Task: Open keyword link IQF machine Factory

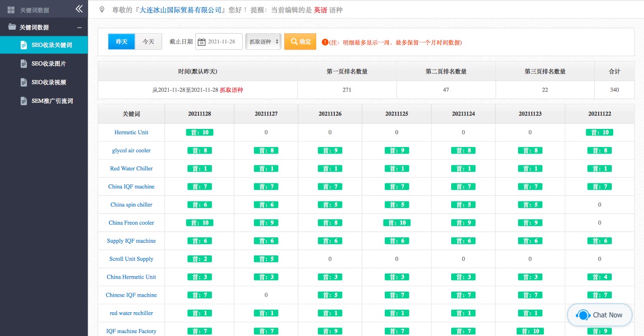Action: pyautogui.click(x=131, y=331)
